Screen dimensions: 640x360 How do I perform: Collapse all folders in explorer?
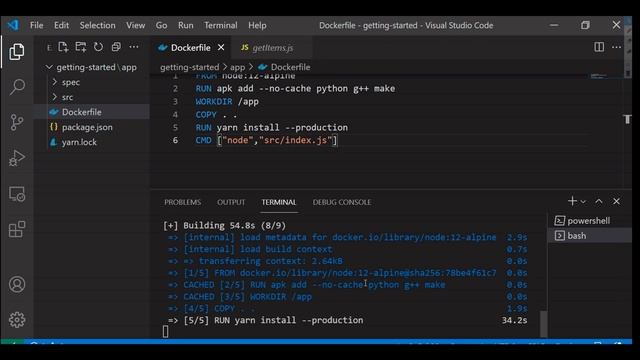[116, 47]
